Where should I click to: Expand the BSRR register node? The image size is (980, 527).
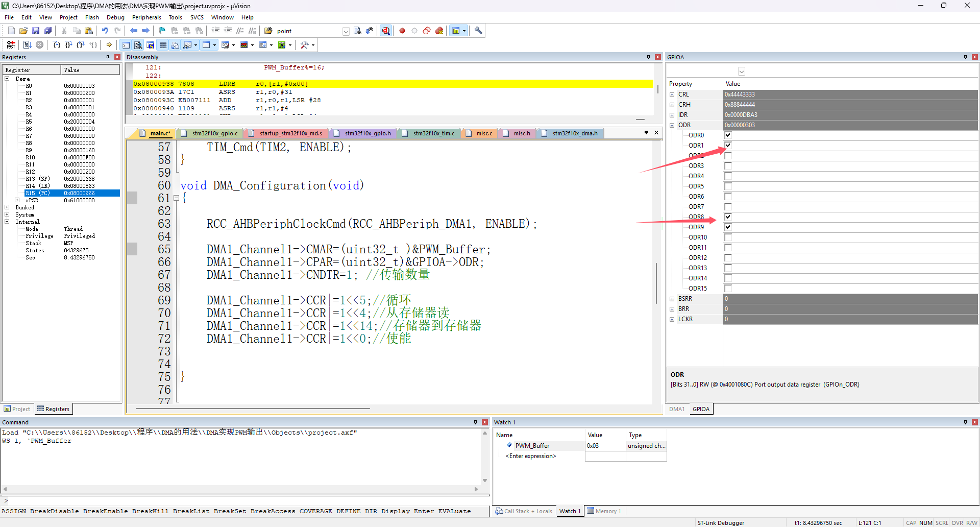point(672,299)
